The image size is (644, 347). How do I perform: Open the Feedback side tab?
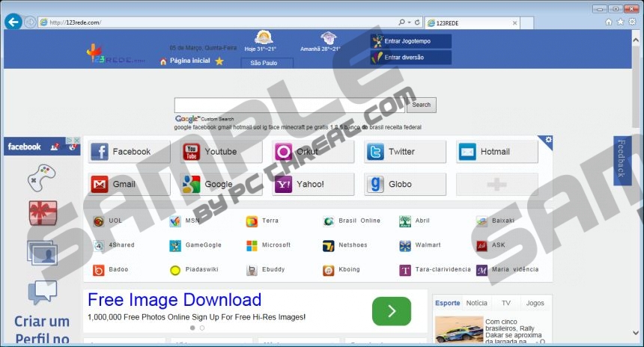point(622,159)
